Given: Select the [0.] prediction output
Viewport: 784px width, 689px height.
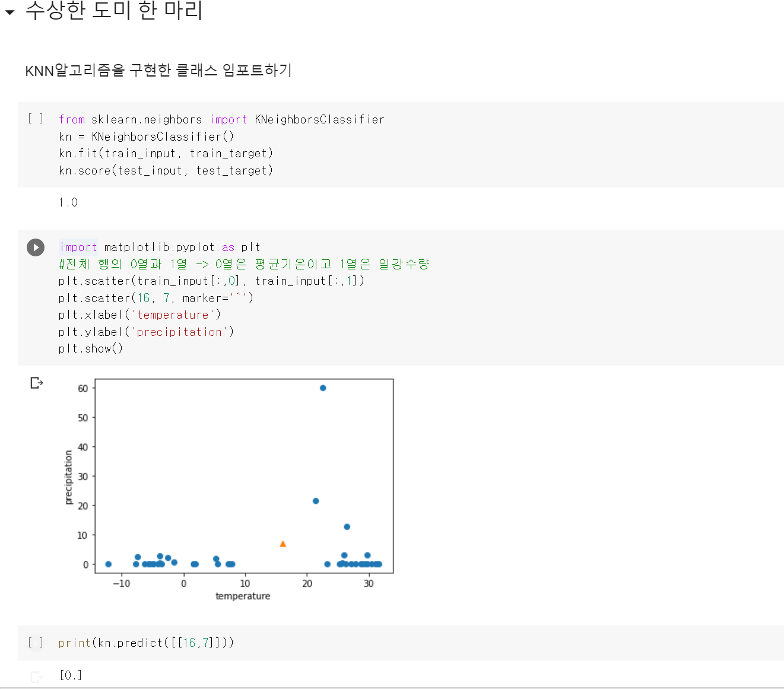Looking at the screenshot, I should [x=71, y=675].
